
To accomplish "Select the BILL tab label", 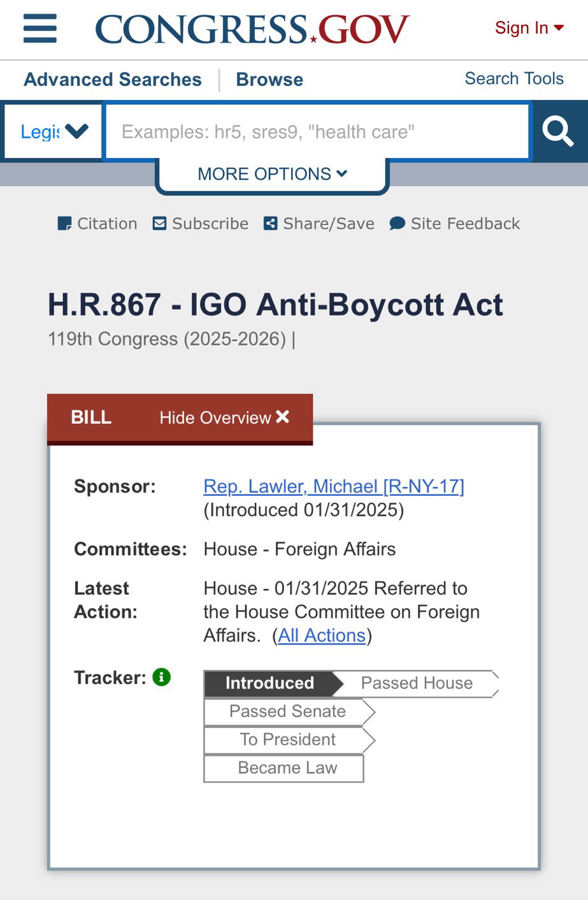I will (91, 417).
